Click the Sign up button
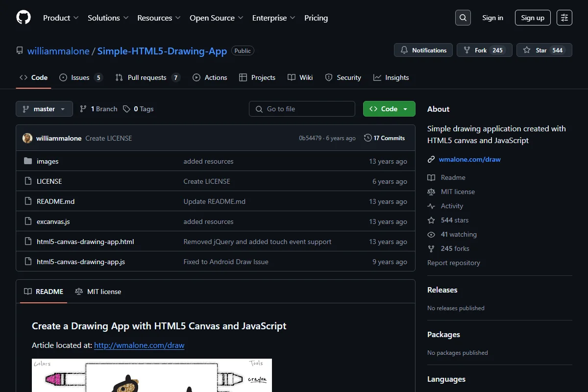 click(x=533, y=18)
